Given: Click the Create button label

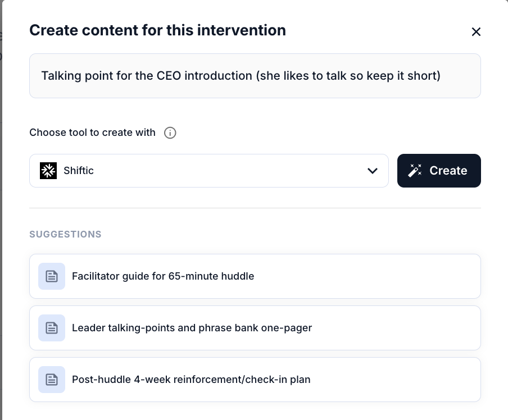Looking at the screenshot, I should [x=448, y=171].
